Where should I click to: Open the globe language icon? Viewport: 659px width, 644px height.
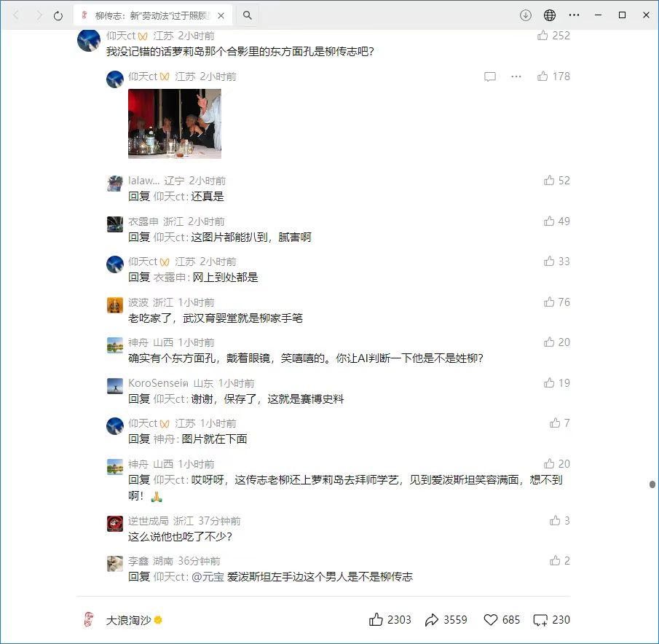pyautogui.click(x=550, y=15)
